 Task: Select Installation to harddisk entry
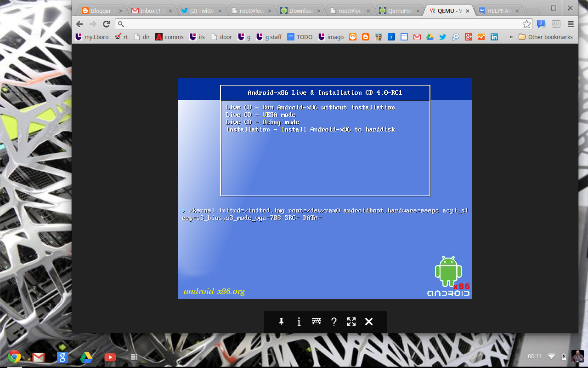(311, 129)
